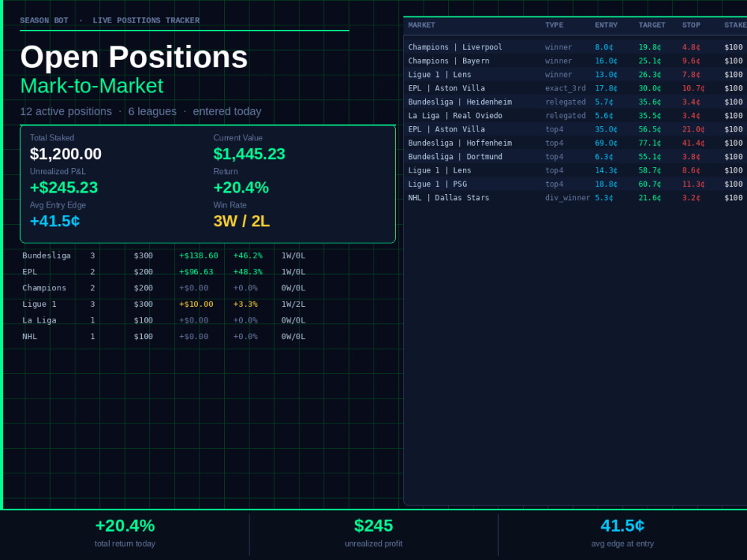Click the Current Value $1,445.23 figure
This screenshot has height=560, width=747.
(249, 154)
